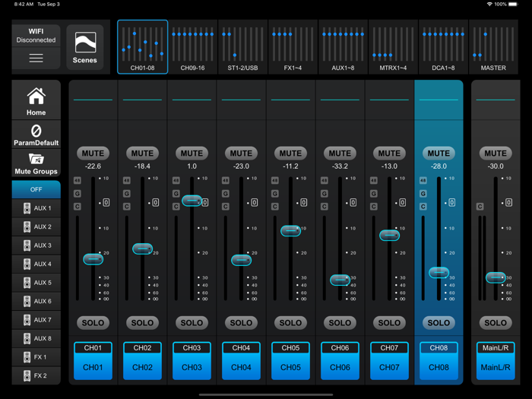Click the G gate indicator on CH02
The image size is (532, 399).
127,194
